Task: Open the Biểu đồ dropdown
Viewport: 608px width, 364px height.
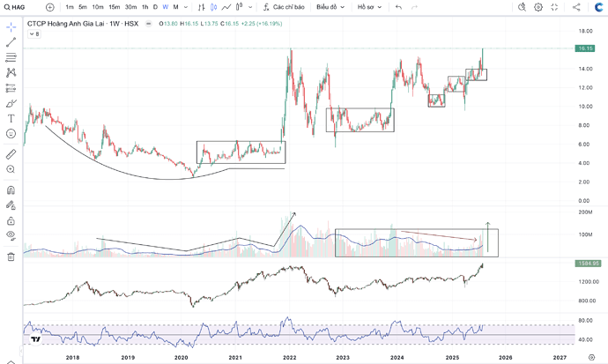Action: pyautogui.click(x=330, y=7)
